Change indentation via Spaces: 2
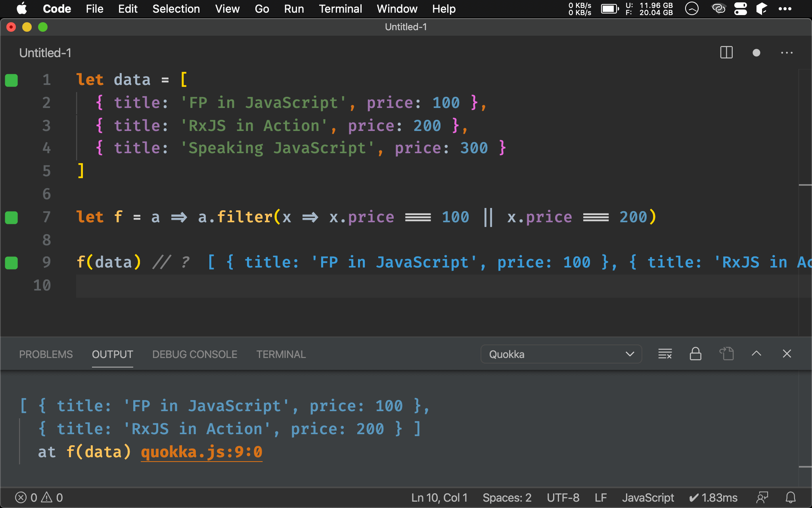Screen dimensions: 812x508 (507, 498)
